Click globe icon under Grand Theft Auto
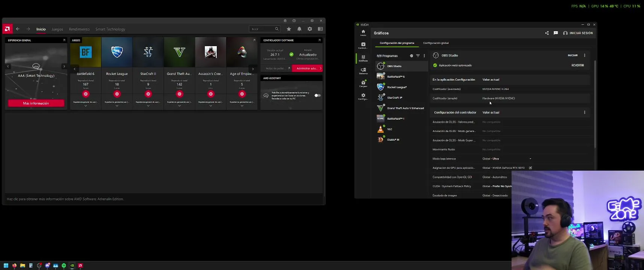The width and height of the screenshot is (644, 270). (179, 94)
